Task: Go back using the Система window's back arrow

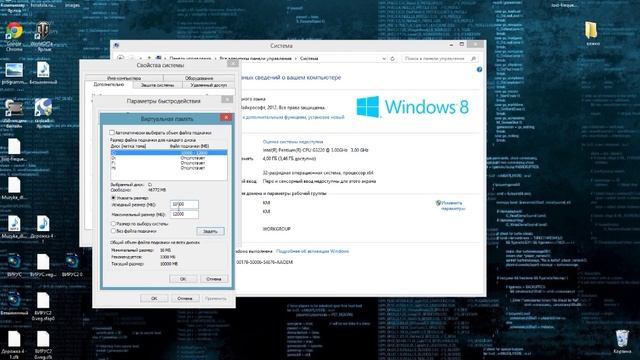Action: (x=121, y=58)
